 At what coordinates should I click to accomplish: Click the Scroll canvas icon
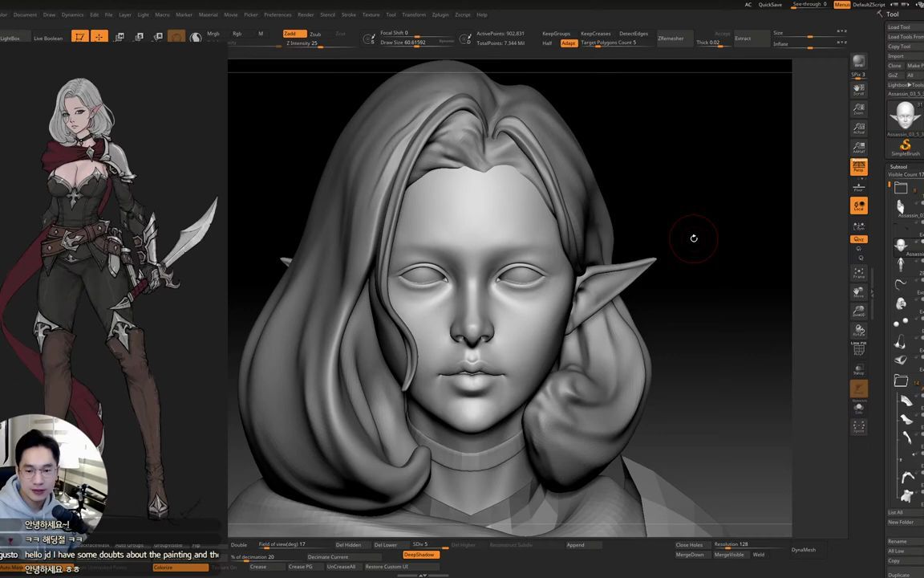click(858, 89)
